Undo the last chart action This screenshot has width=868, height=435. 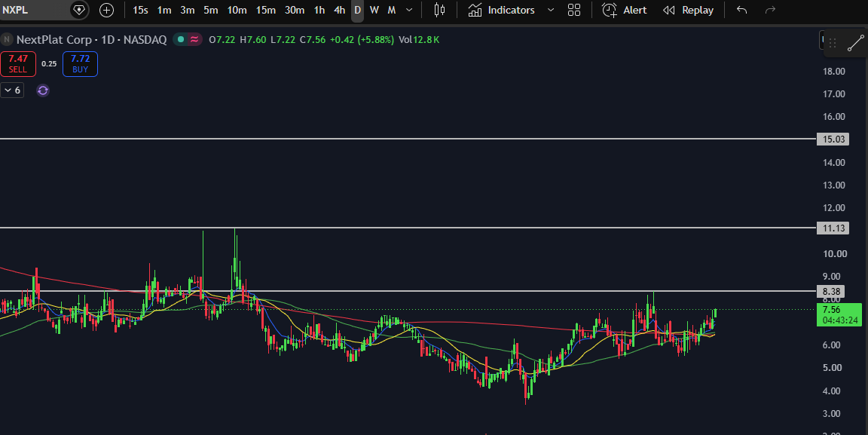pos(741,10)
